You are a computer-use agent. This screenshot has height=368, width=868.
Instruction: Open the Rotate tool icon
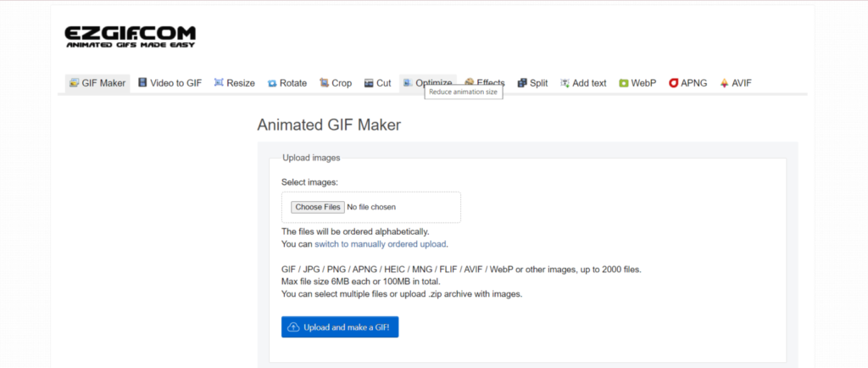pos(272,83)
